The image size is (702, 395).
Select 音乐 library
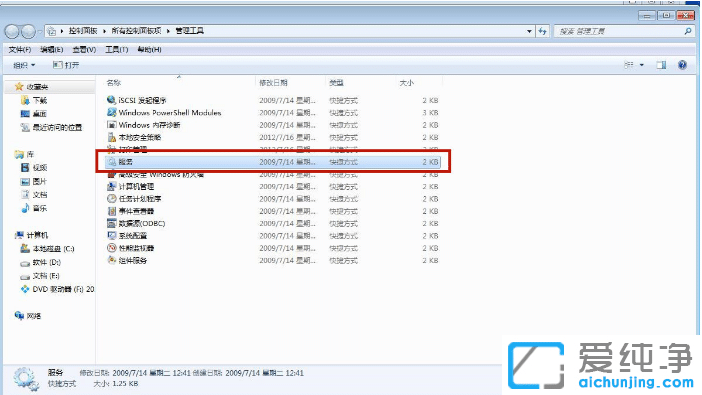(34, 208)
